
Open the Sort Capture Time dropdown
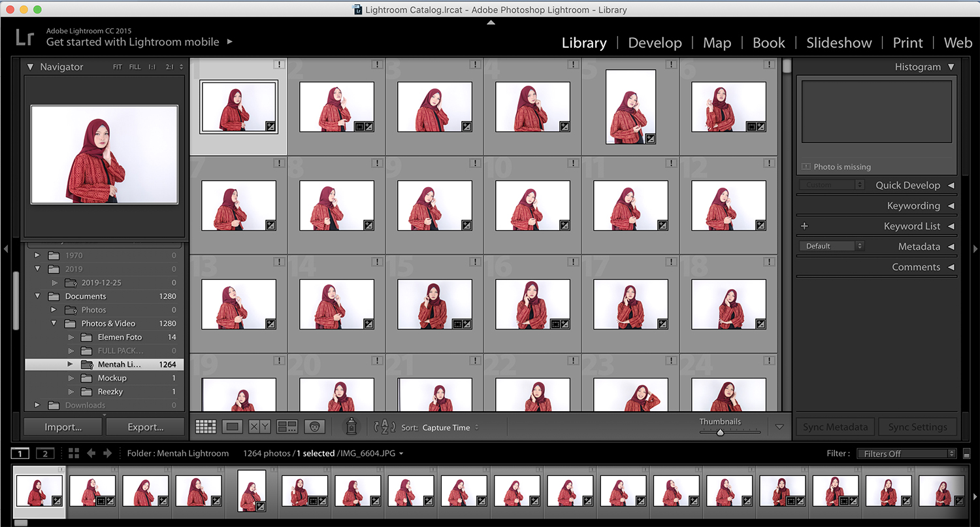click(451, 428)
